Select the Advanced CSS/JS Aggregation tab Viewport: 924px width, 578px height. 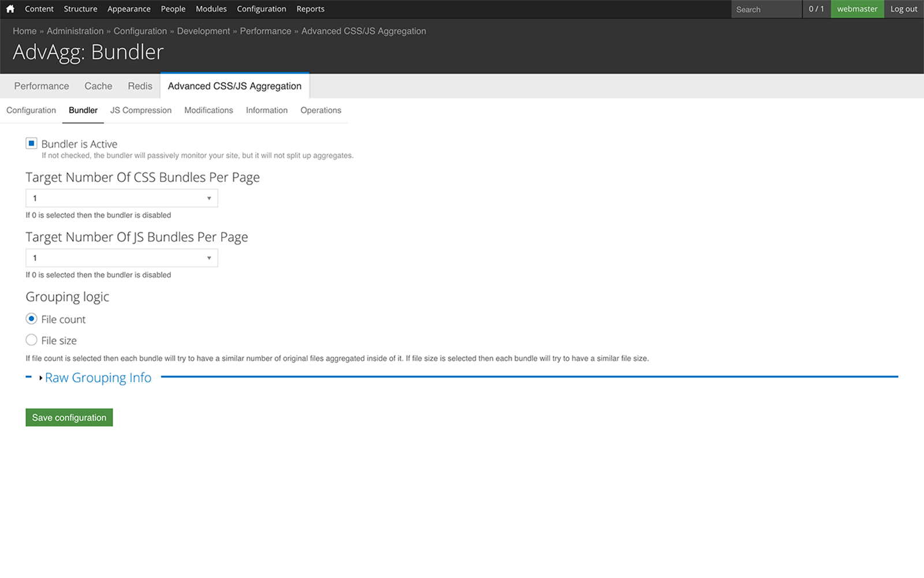(234, 86)
